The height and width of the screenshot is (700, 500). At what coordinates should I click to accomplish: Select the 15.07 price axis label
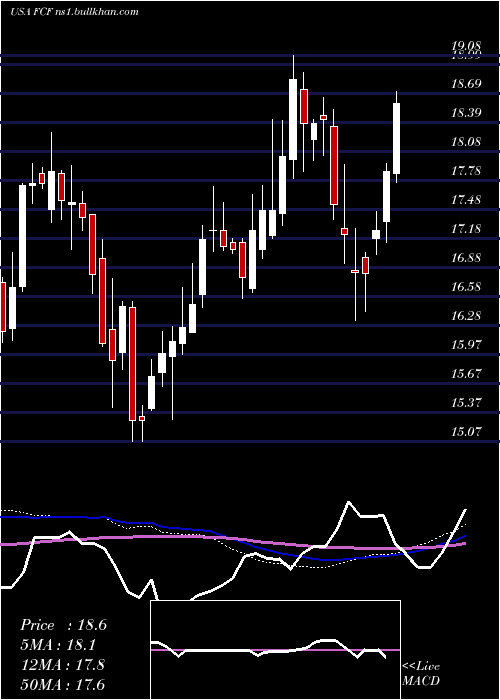coord(466,432)
